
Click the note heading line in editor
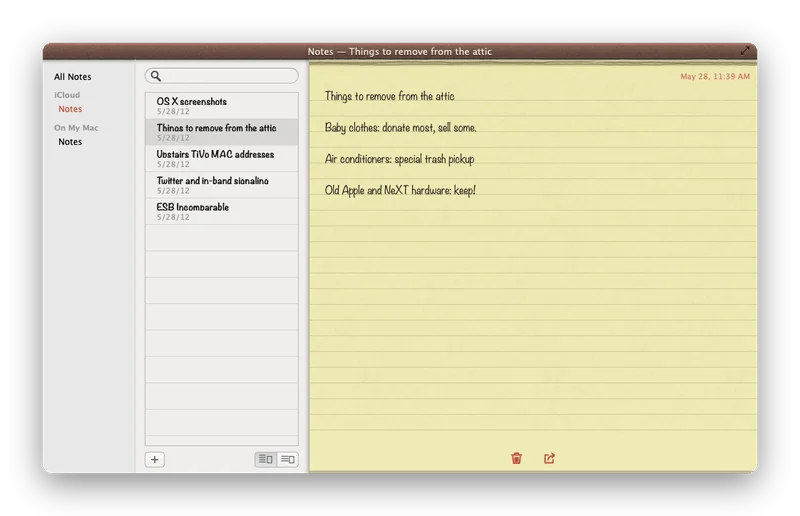(389, 96)
